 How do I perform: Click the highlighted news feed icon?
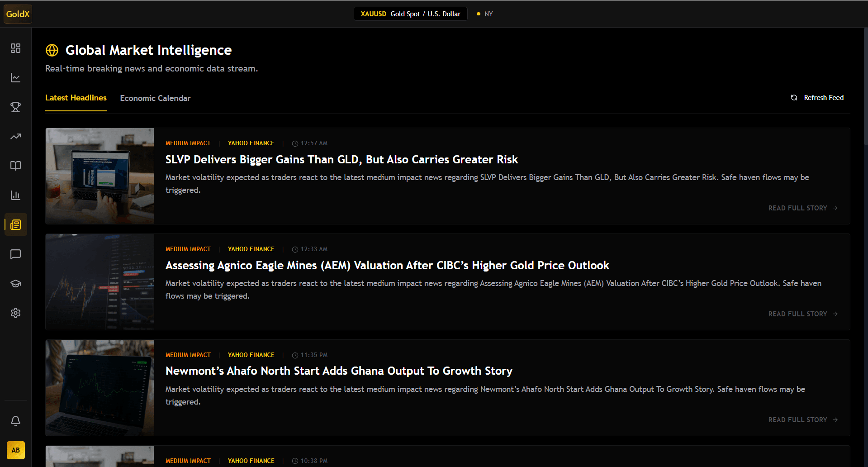(15, 224)
